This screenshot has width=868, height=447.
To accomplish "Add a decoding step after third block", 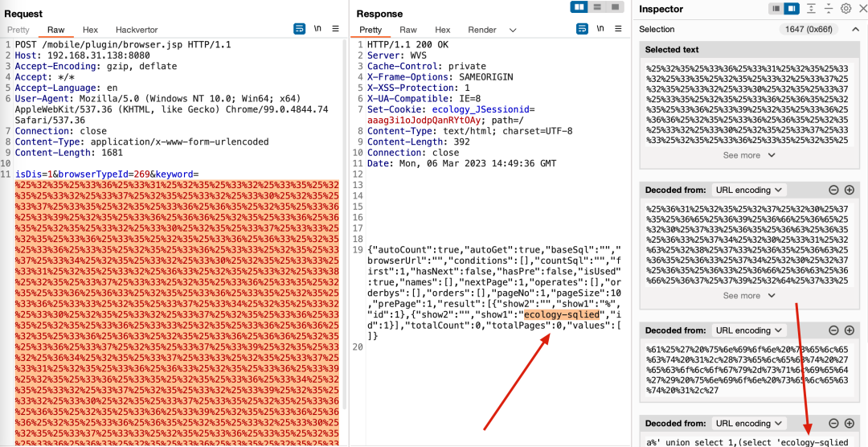I will tap(850, 423).
